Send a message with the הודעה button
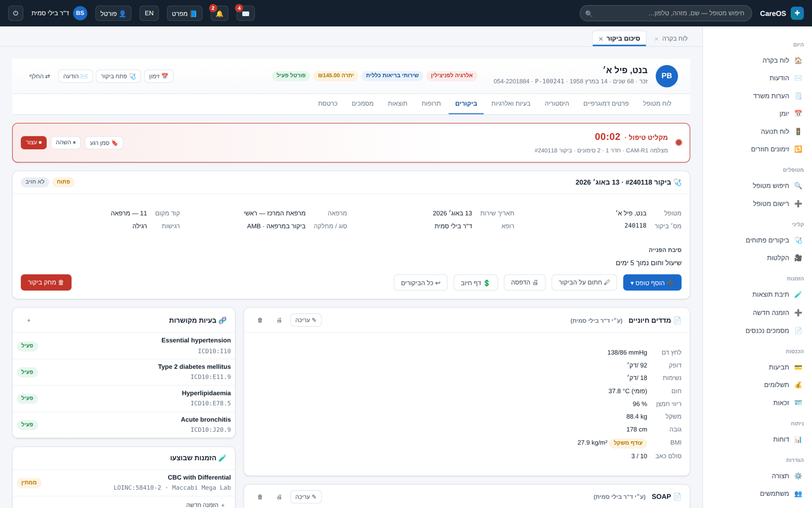Viewport: 812px width, 508px height. coord(76,76)
